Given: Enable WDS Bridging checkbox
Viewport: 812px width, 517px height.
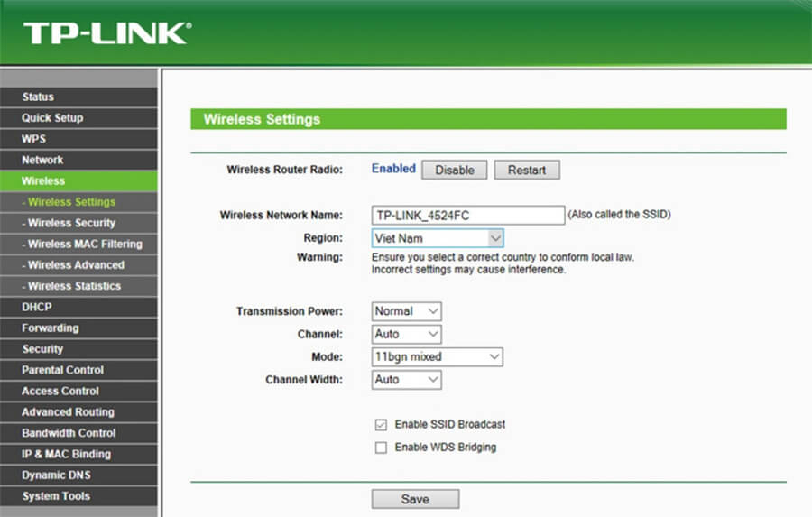Looking at the screenshot, I should click(381, 448).
